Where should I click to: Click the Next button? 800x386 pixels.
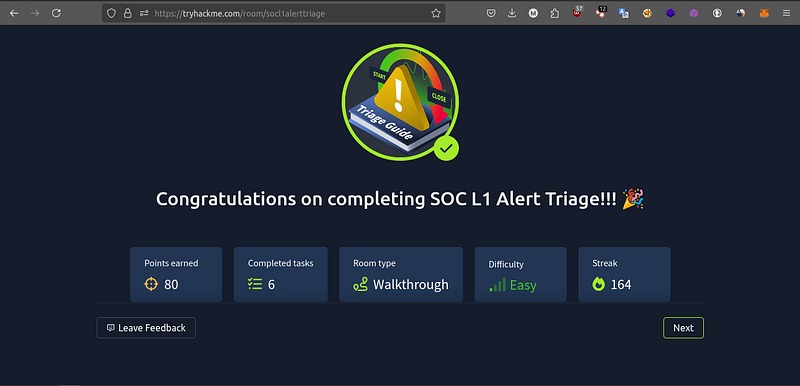click(683, 328)
